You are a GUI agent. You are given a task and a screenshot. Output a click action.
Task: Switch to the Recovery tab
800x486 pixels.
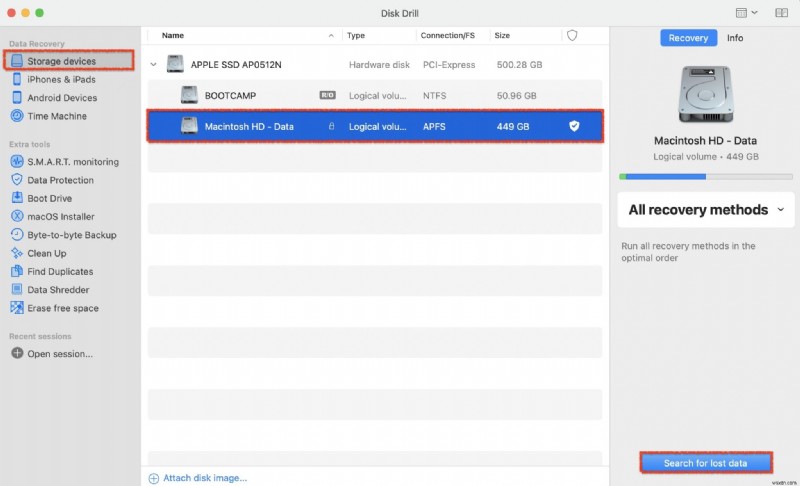coord(688,38)
